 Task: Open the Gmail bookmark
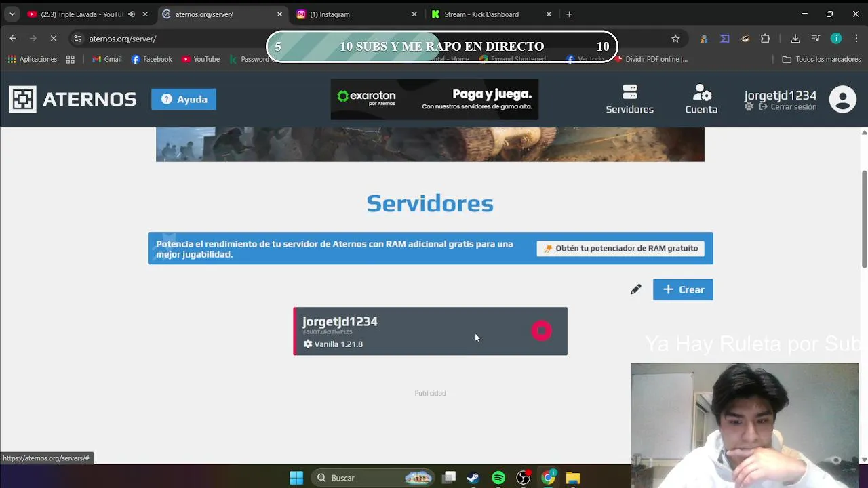[x=106, y=59]
